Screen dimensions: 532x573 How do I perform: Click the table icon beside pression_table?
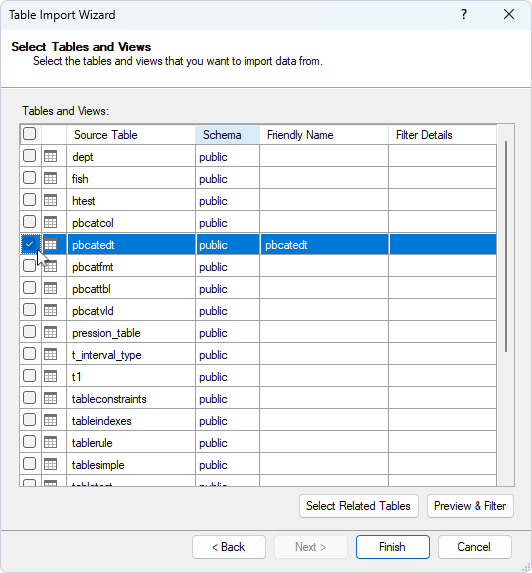(50, 332)
